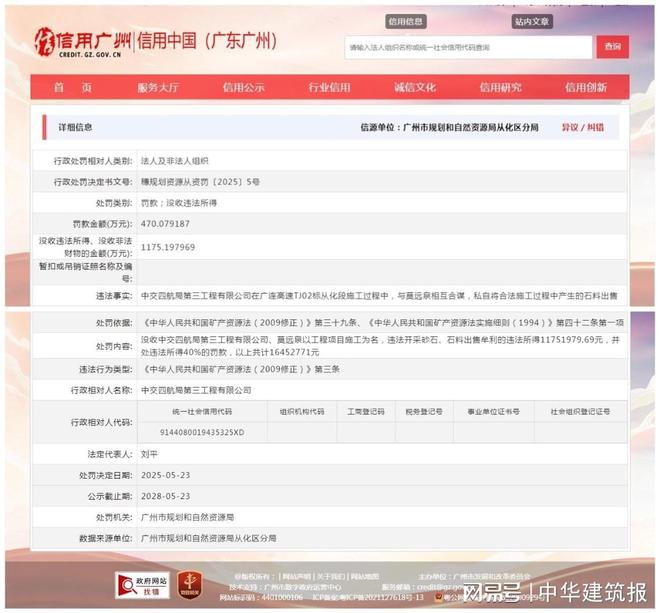Viewport: 660px width, 613px height.
Task: Select the 处罚机关 value 广州市规划和自然资源局
Action: (x=187, y=517)
